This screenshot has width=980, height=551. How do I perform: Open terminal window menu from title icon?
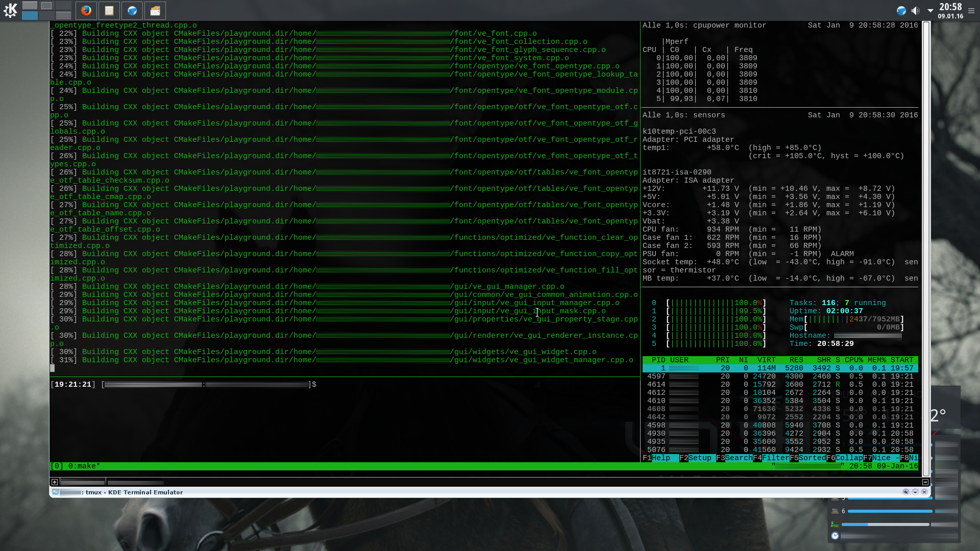[x=56, y=492]
